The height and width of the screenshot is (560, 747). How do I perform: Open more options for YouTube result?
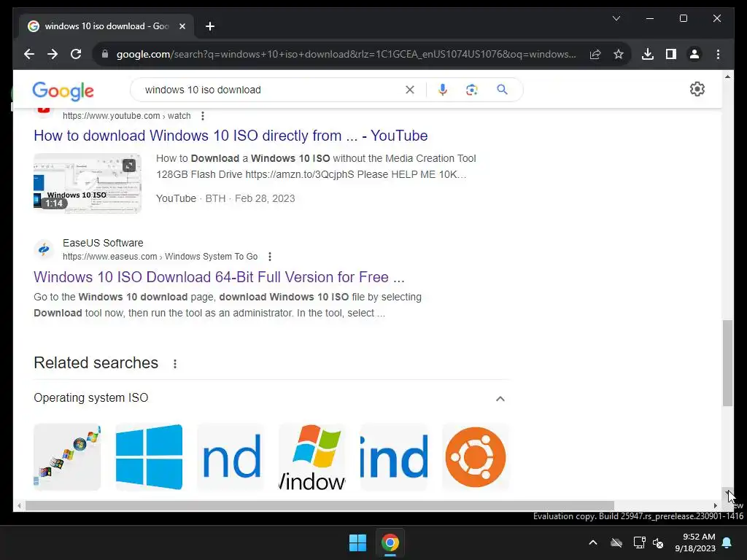203,116
